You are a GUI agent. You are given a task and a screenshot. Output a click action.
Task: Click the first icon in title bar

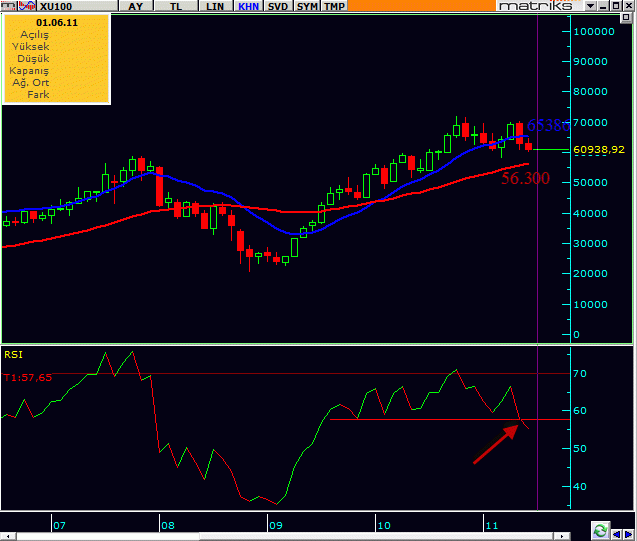click(x=6, y=6)
